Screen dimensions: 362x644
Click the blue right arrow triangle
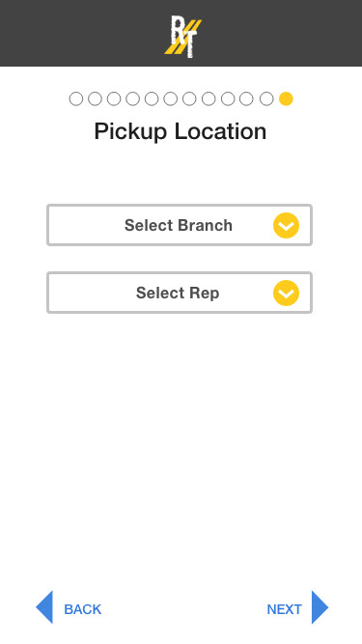(320, 607)
